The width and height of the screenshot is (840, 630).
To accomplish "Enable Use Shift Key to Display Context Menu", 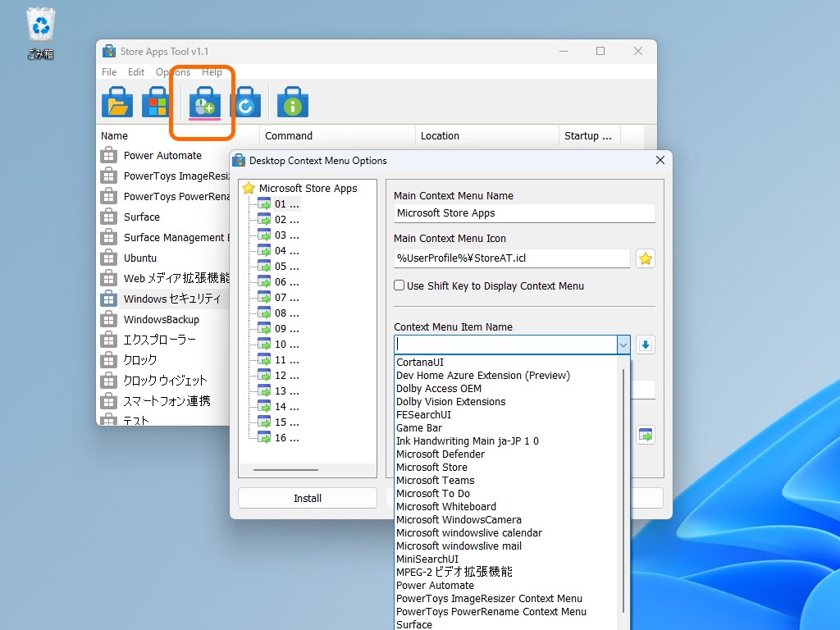I will click(x=399, y=285).
